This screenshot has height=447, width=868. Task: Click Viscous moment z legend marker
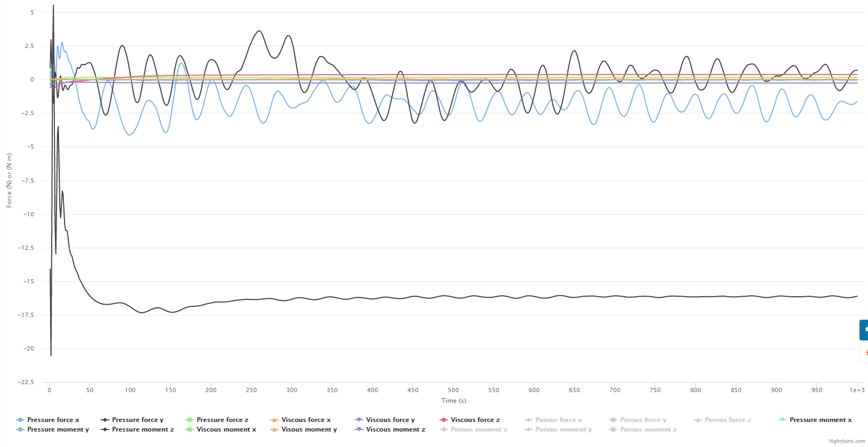[x=359, y=429]
